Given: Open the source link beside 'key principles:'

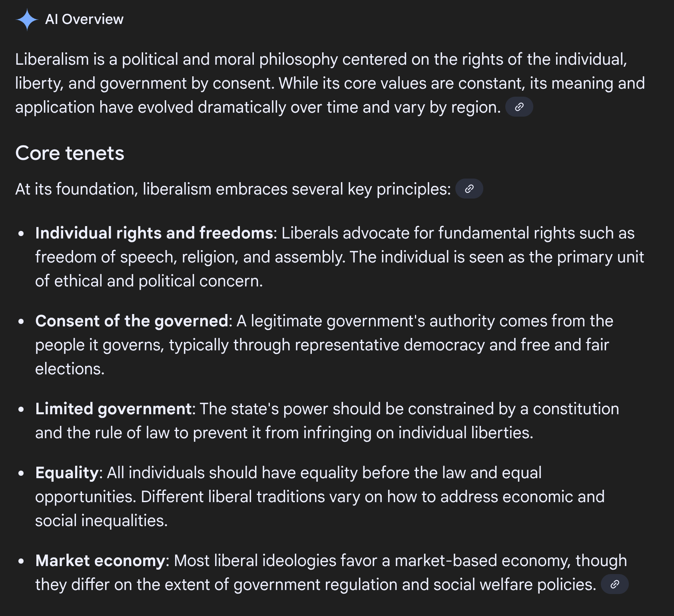Looking at the screenshot, I should 469,189.
